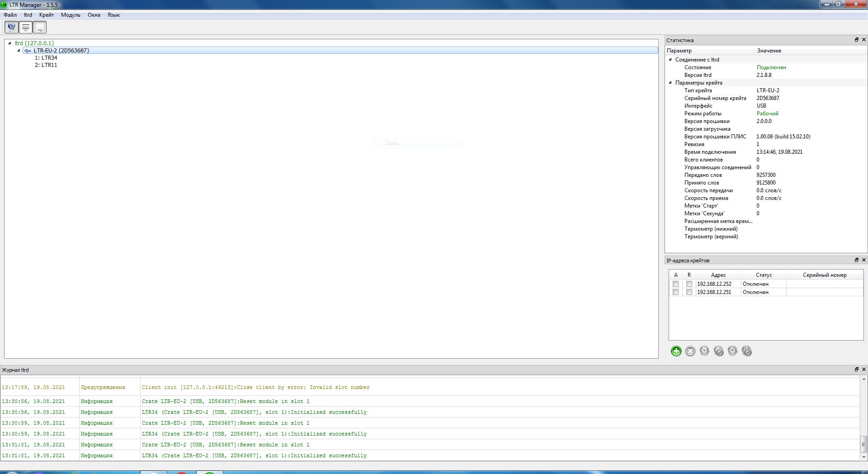
Task: Click the Серийный номер column header
Action: [825, 275]
